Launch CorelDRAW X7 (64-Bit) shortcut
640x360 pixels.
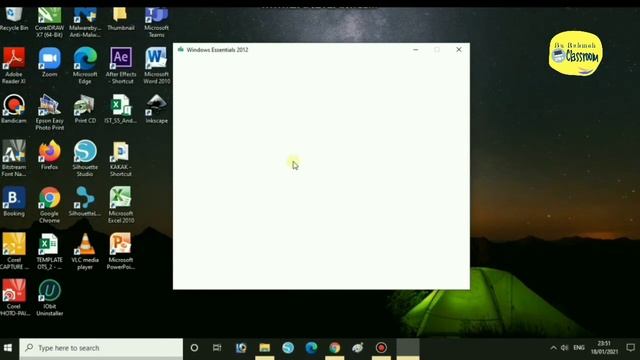[x=49, y=22]
